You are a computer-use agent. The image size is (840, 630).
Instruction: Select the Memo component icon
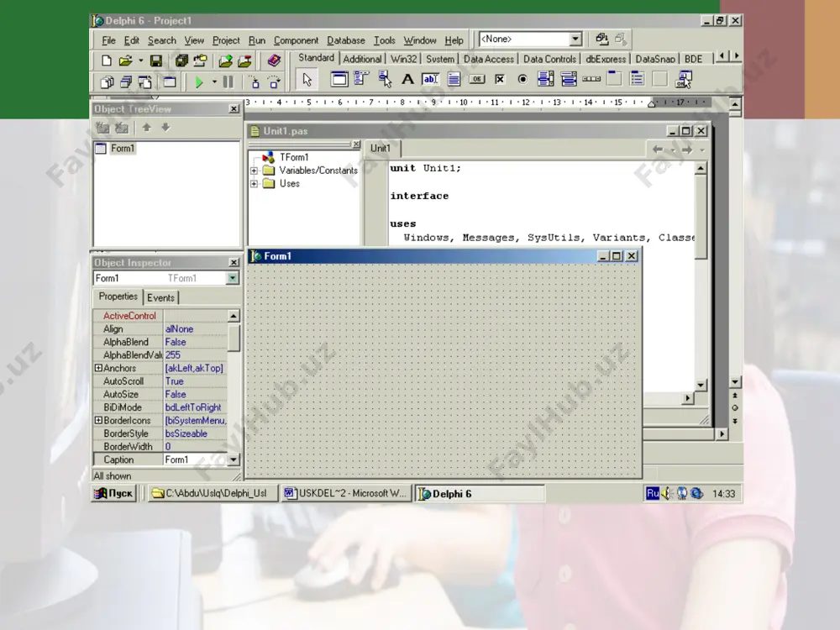[454, 79]
